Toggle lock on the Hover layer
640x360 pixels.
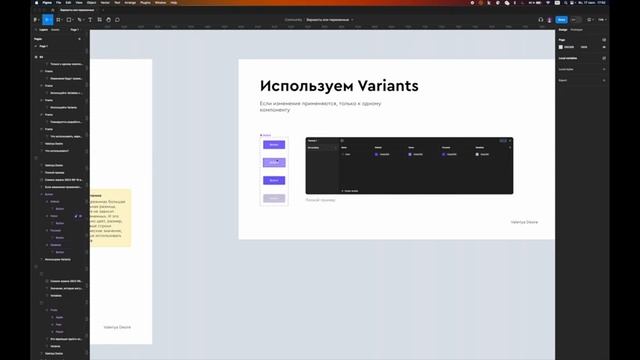coord(76,216)
